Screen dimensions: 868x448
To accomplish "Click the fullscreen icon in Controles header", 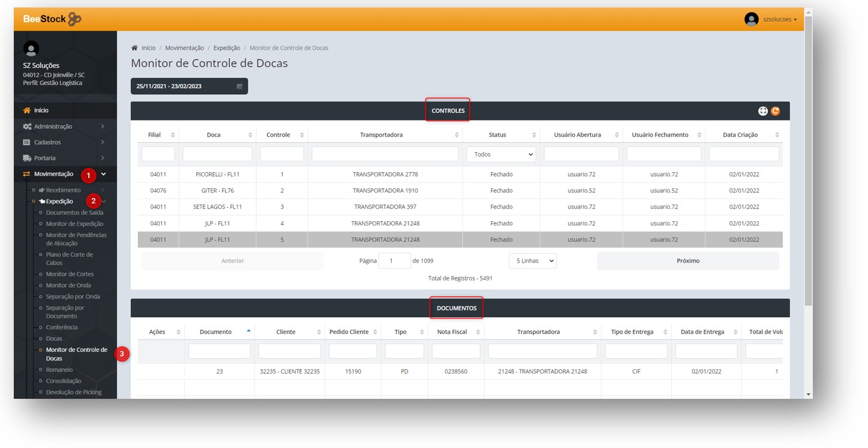I will [762, 111].
